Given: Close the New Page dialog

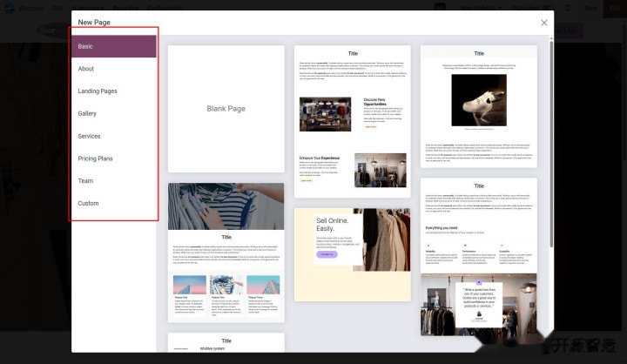Looking at the screenshot, I should pyautogui.click(x=543, y=23).
